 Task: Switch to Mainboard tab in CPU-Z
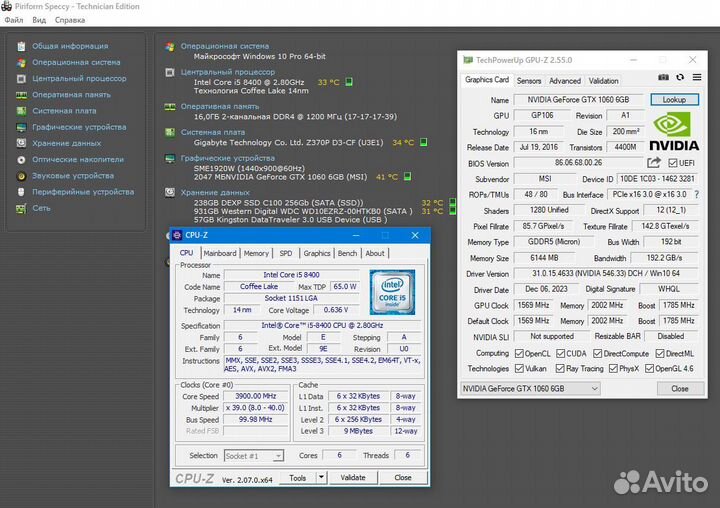point(220,253)
